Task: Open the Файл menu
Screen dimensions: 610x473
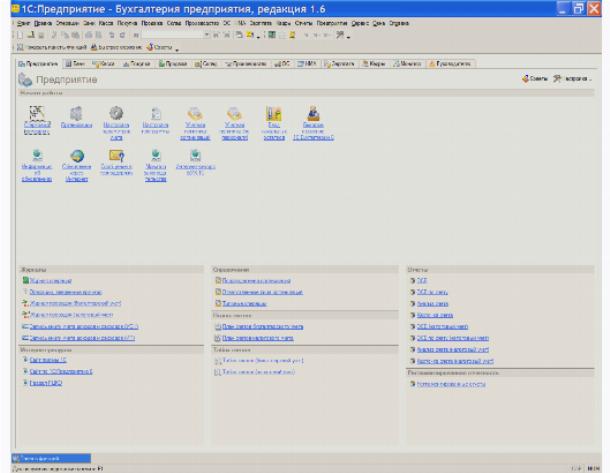Action: click(x=23, y=23)
